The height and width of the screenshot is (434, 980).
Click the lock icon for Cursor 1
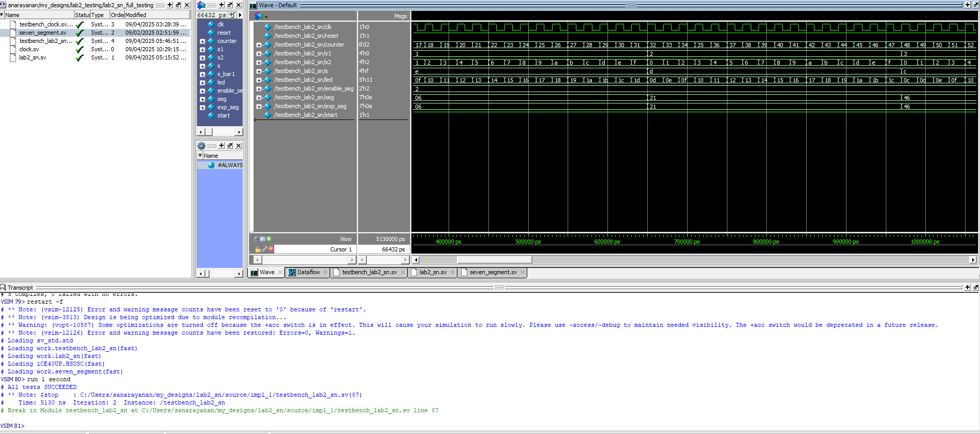258,249
